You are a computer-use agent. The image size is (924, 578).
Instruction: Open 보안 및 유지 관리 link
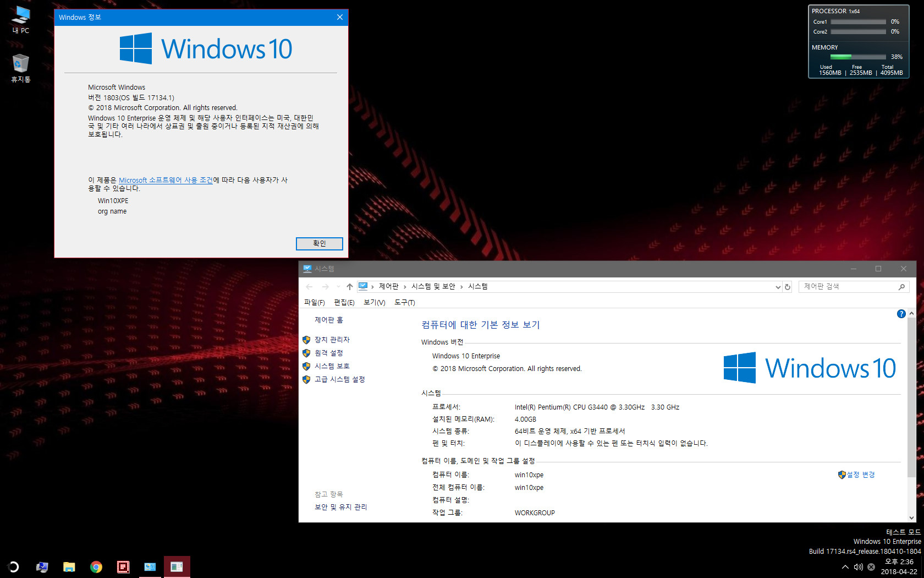(341, 507)
